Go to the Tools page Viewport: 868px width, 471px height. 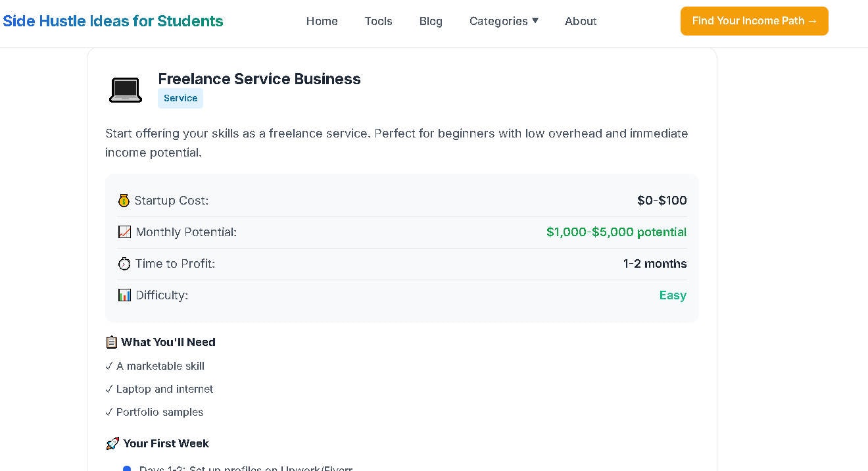pos(379,21)
